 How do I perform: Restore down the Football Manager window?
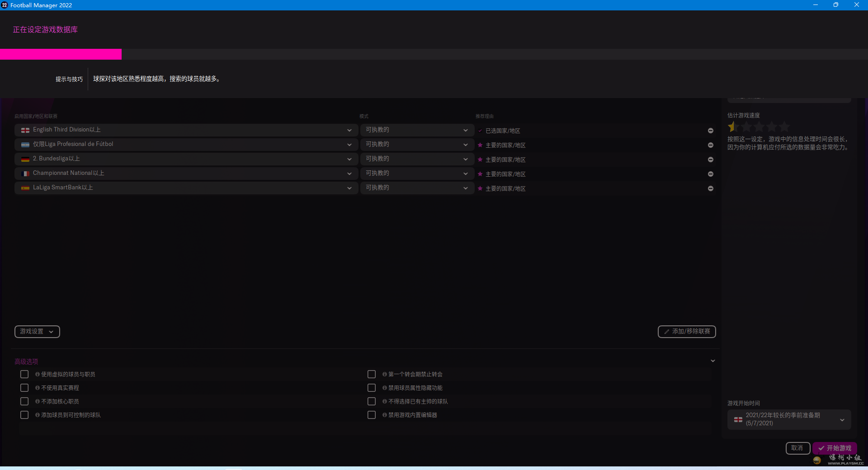click(x=836, y=5)
